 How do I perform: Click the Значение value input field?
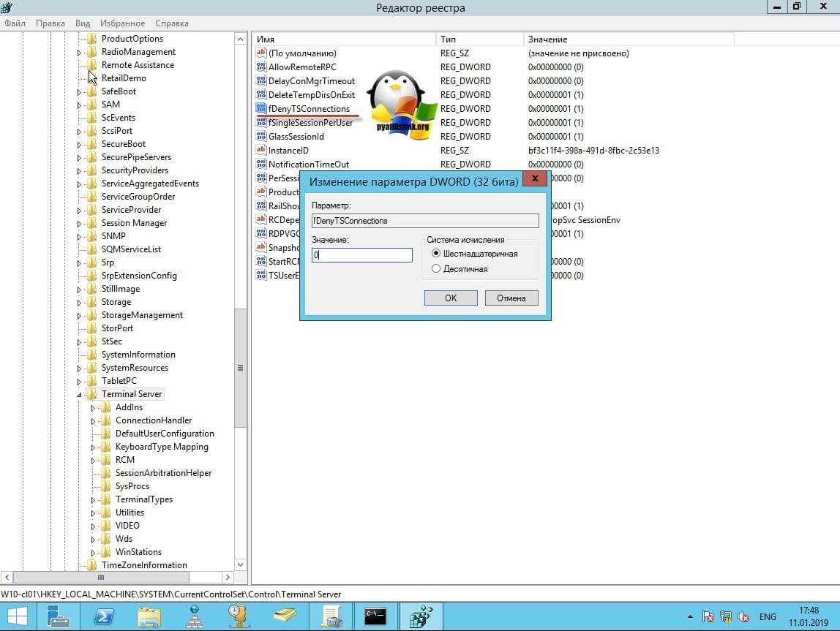click(x=362, y=255)
